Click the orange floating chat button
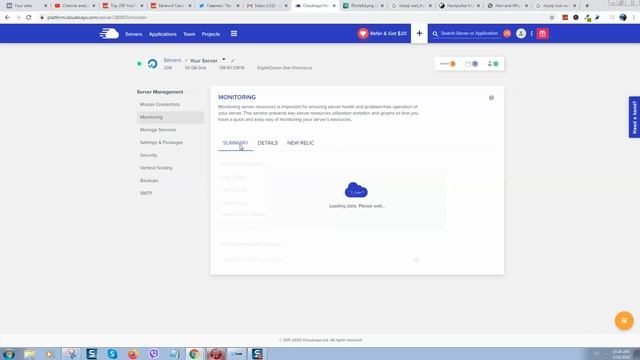This screenshot has width=640, height=360. [624, 321]
